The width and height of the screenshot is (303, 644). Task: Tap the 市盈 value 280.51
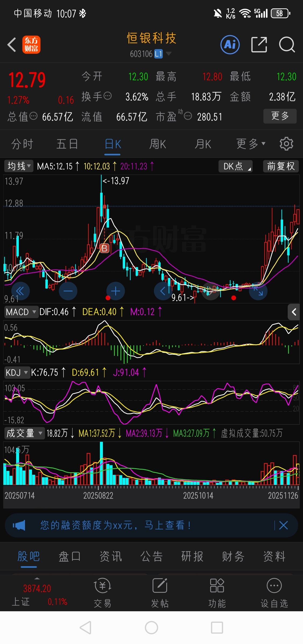[210, 117]
